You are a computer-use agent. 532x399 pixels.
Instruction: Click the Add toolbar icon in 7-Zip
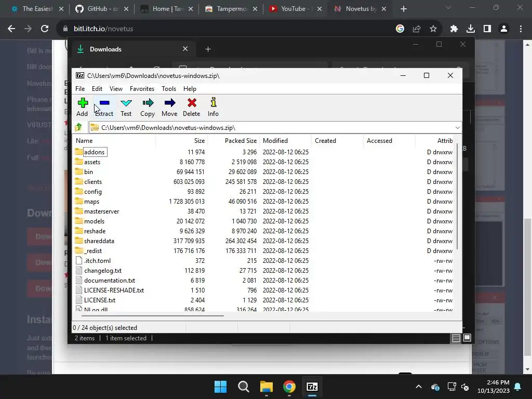(x=83, y=107)
